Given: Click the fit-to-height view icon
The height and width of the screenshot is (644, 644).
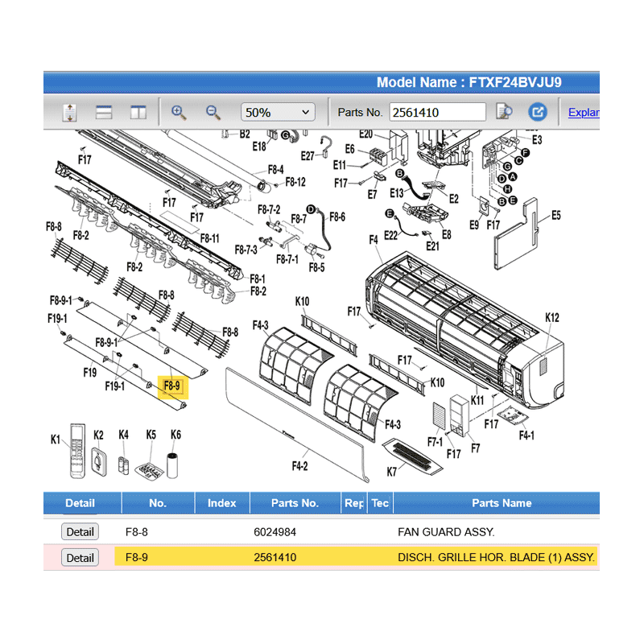Looking at the screenshot, I should (69, 113).
